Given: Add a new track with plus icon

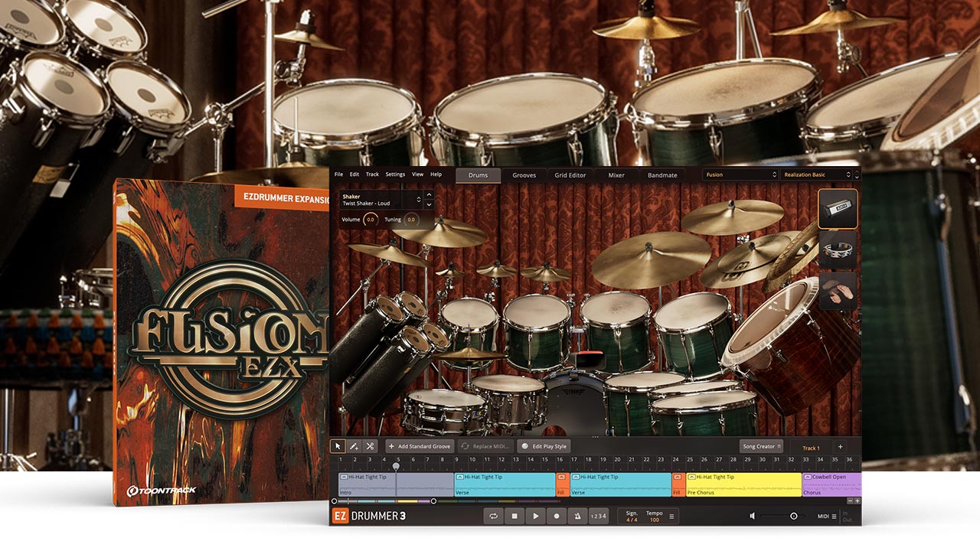Looking at the screenshot, I should 840,447.
